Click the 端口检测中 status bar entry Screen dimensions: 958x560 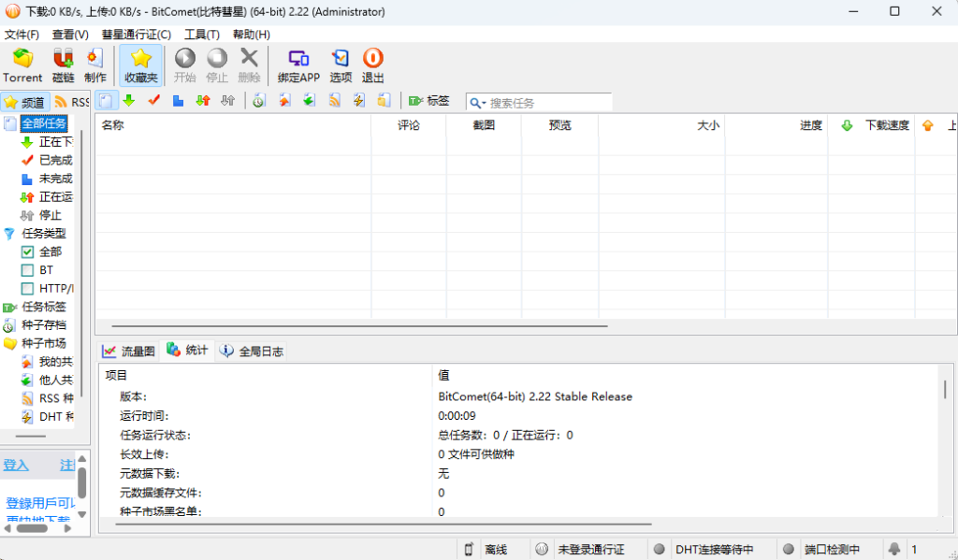(832, 550)
